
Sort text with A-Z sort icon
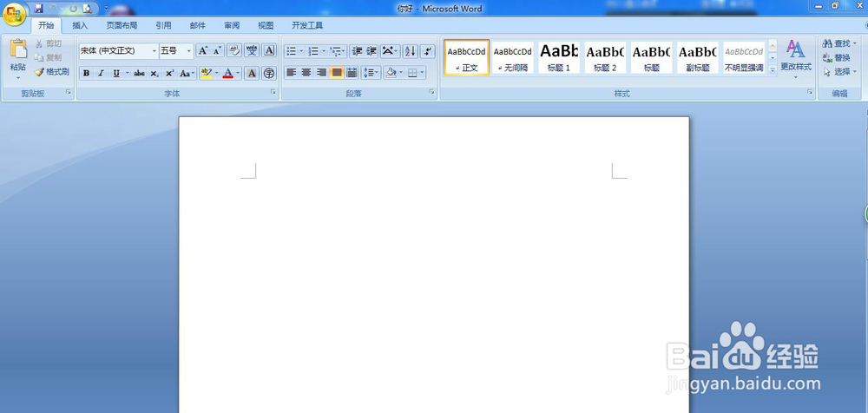(410, 51)
